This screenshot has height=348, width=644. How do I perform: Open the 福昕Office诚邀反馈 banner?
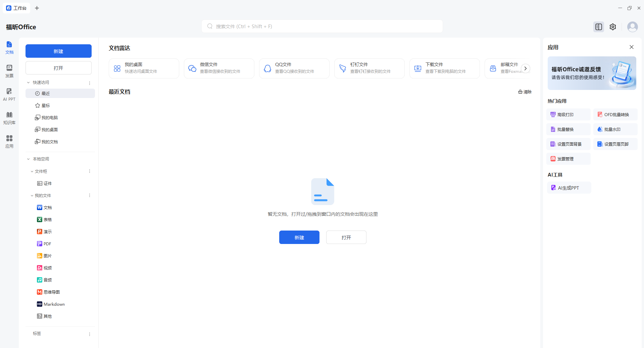[592, 73]
